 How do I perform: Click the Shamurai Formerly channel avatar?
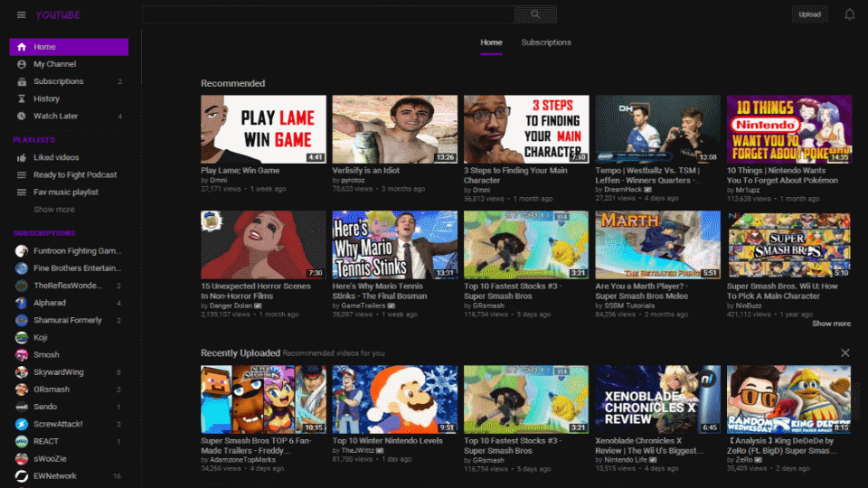(x=22, y=320)
